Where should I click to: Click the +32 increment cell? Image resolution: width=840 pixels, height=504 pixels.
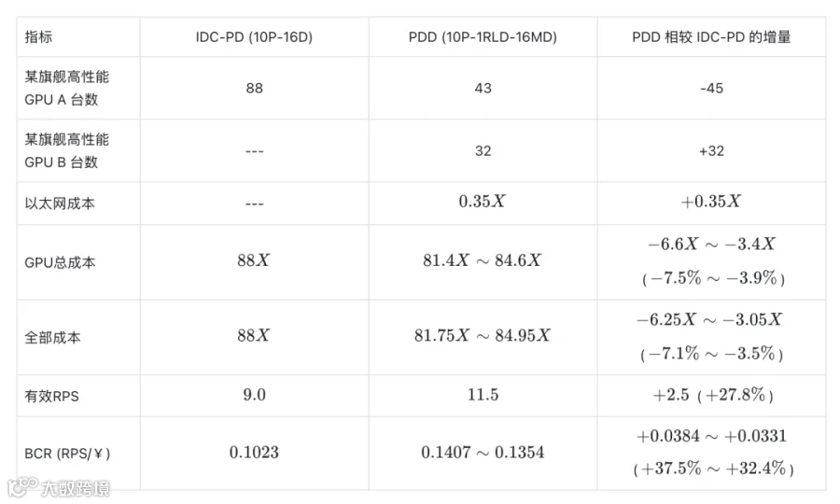coord(711,150)
